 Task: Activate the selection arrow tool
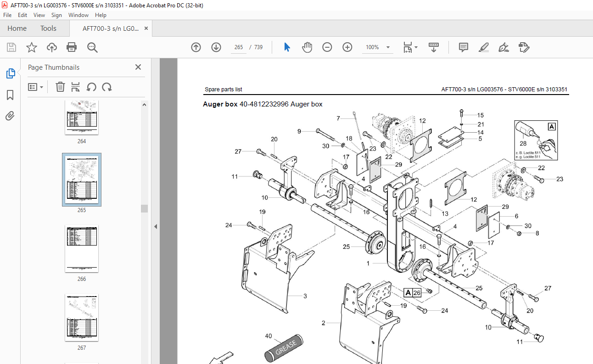[x=287, y=47]
